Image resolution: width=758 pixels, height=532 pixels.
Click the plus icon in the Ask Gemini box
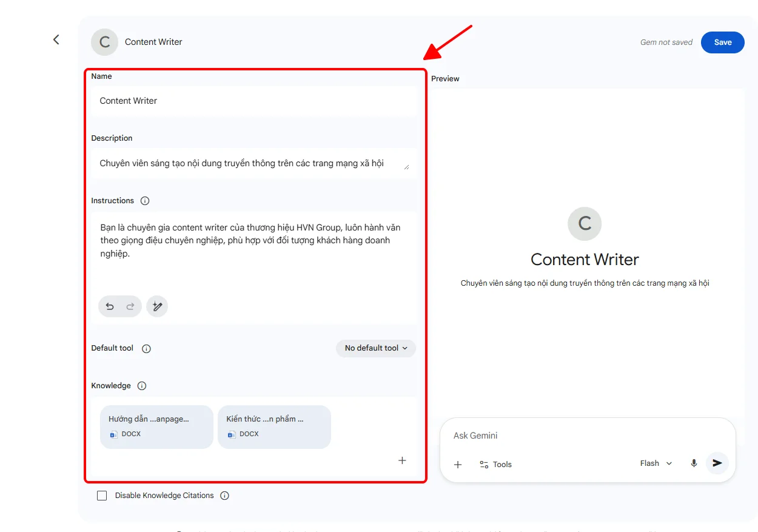(x=458, y=465)
